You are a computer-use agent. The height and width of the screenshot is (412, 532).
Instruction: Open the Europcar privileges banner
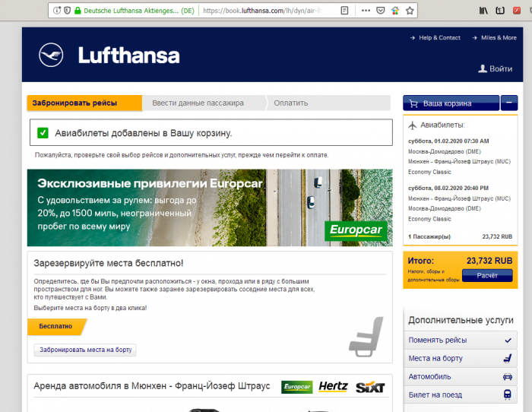pos(210,208)
